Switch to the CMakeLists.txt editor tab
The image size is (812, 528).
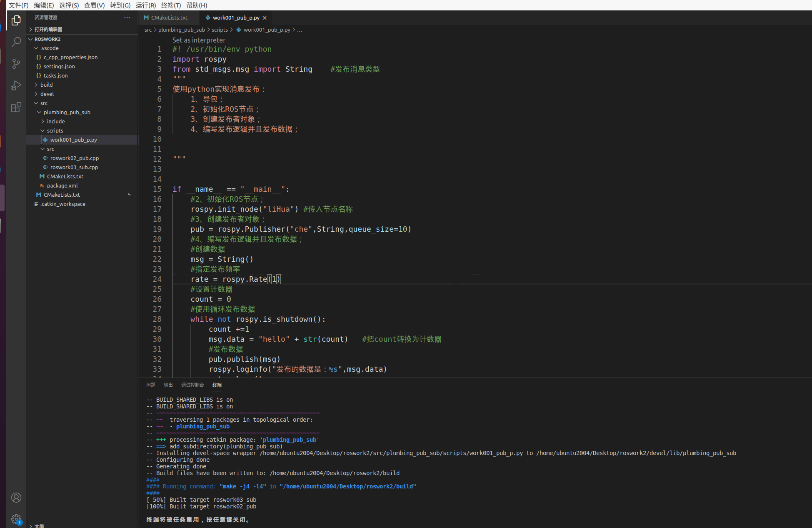tap(169, 18)
